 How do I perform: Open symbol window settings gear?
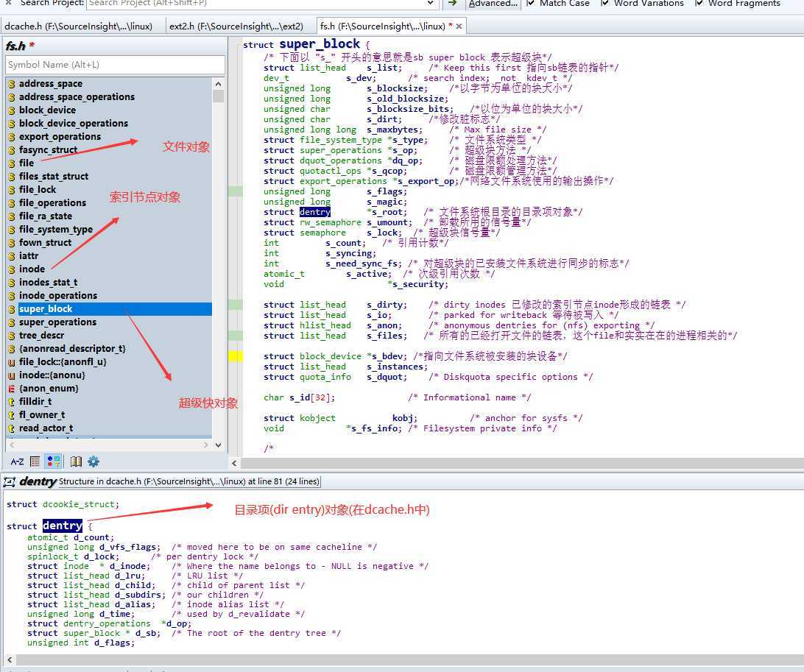coord(94,461)
